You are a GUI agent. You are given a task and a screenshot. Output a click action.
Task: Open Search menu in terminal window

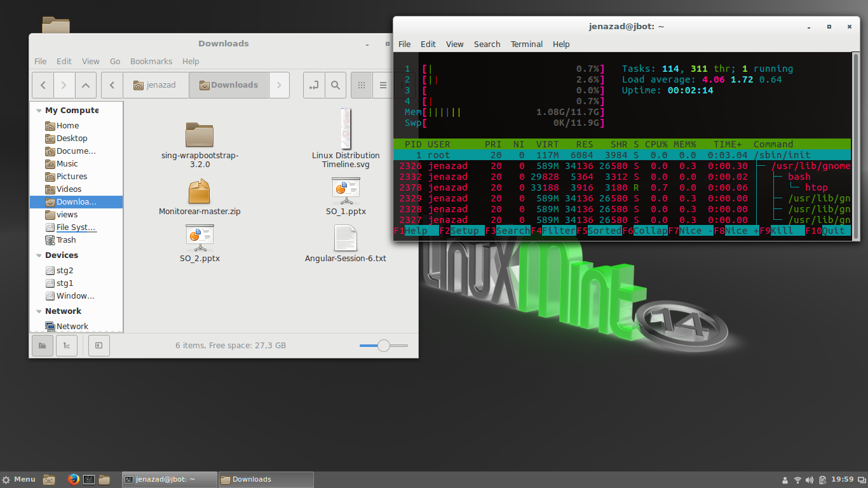tap(487, 44)
